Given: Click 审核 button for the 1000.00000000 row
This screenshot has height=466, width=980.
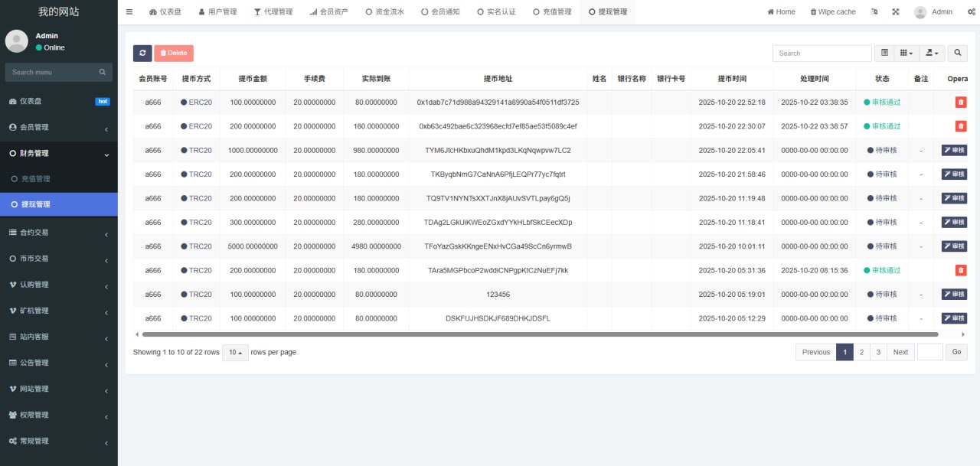Looking at the screenshot, I should point(954,150).
